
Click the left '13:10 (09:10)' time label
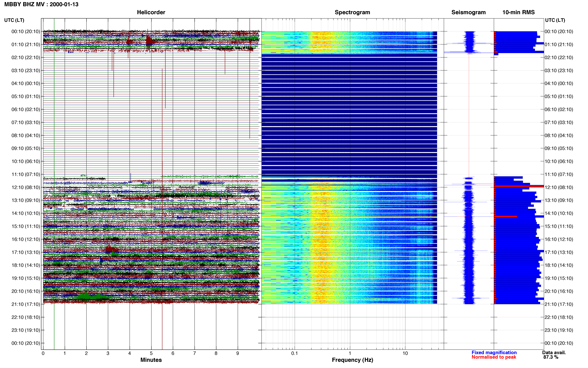click(26, 200)
